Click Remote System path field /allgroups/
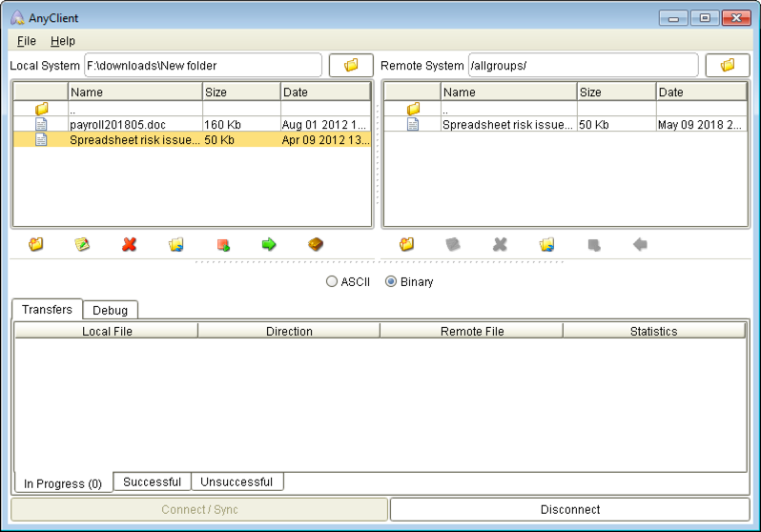 click(583, 65)
